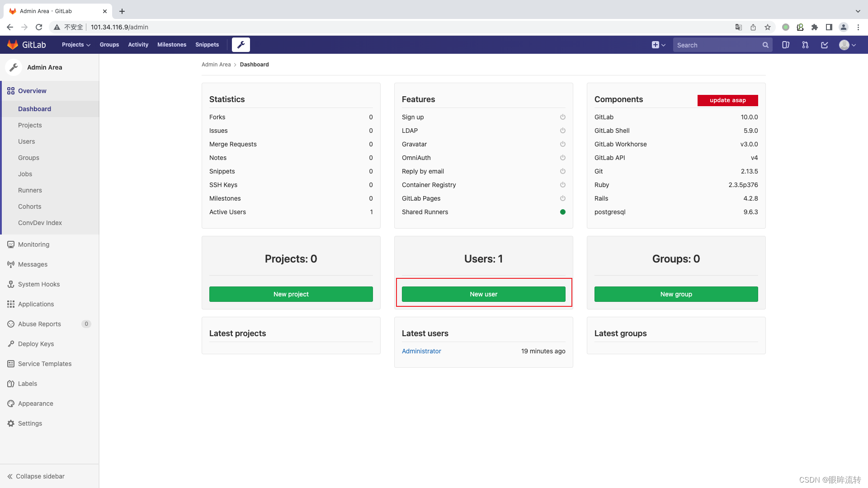Click the Container Registry power icon
This screenshot has width=868, height=488.
tap(563, 185)
